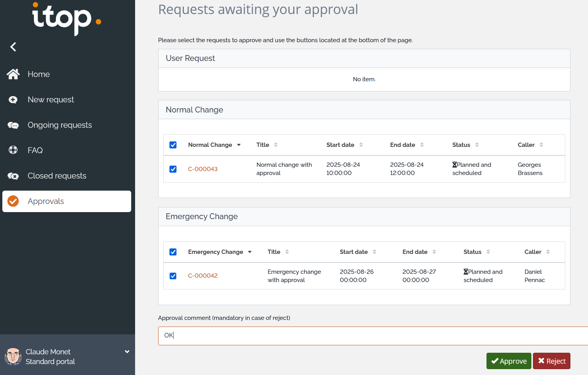Screen dimensions: 588x375
Task: Uncheck the C-000042 row checkbox
Action: (173, 276)
